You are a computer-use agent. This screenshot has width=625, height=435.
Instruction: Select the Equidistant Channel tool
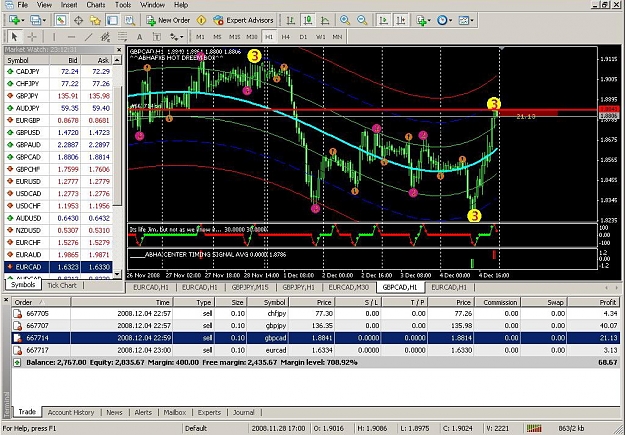pyautogui.click(x=105, y=37)
